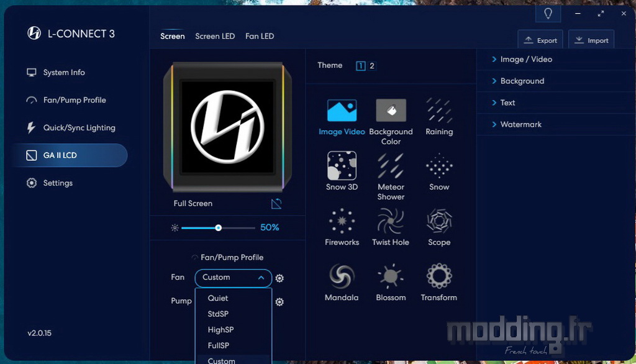Select the Mandala effect
The image size is (636, 364).
pyautogui.click(x=342, y=276)
